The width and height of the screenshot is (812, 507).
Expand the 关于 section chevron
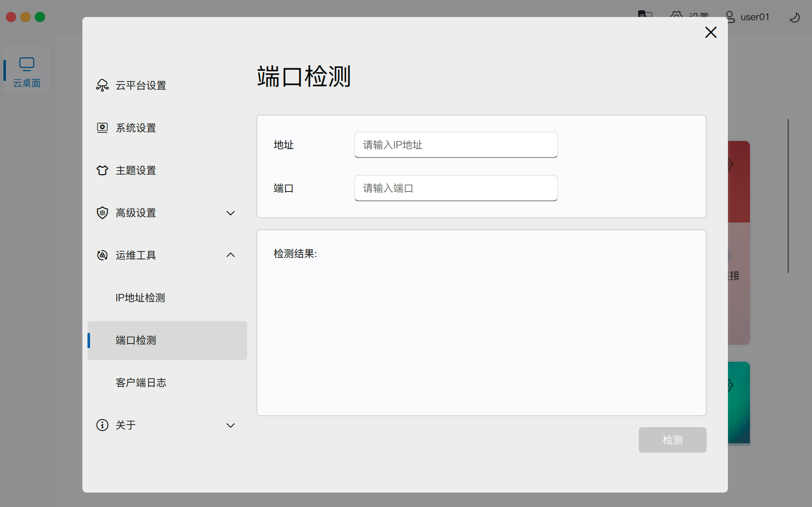[x=231, y=425]
